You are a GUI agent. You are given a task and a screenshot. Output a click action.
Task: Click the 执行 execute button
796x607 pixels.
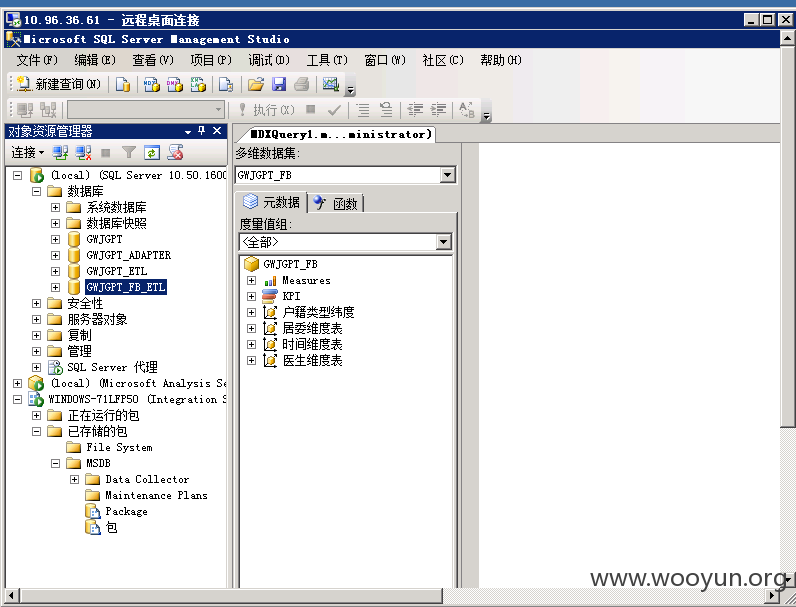[266, 110]
